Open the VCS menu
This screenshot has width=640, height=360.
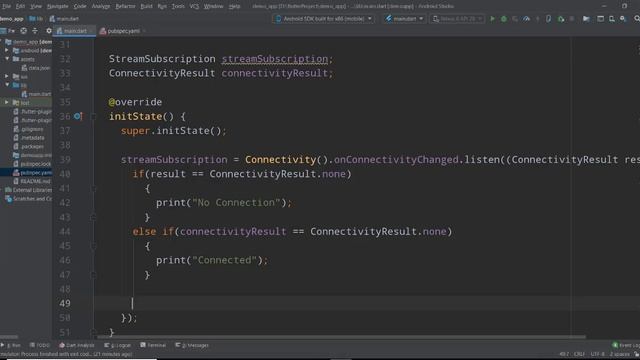pyautogui.click(x=194, y=6)
